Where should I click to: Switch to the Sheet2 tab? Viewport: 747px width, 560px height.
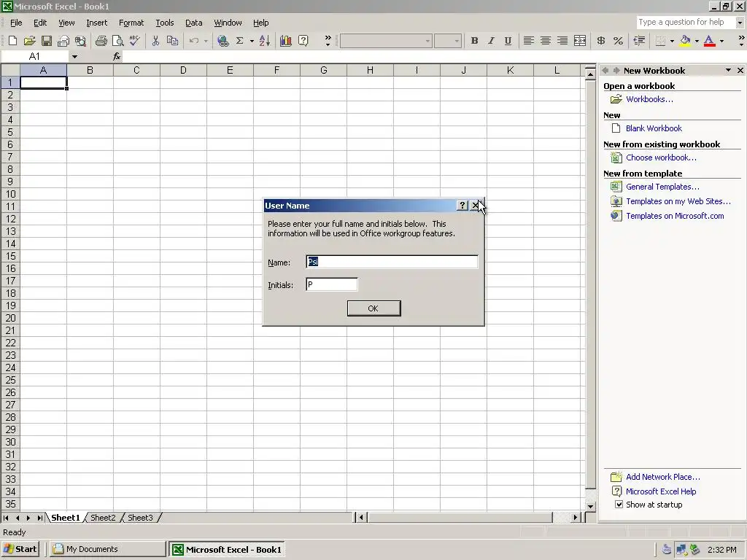(x=103, y=518)
